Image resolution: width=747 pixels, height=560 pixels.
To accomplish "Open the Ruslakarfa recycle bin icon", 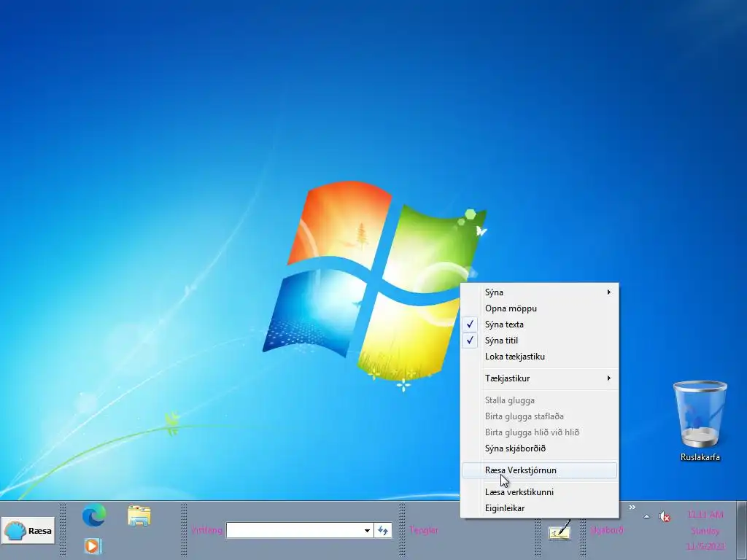I will (x=700, y=421).
